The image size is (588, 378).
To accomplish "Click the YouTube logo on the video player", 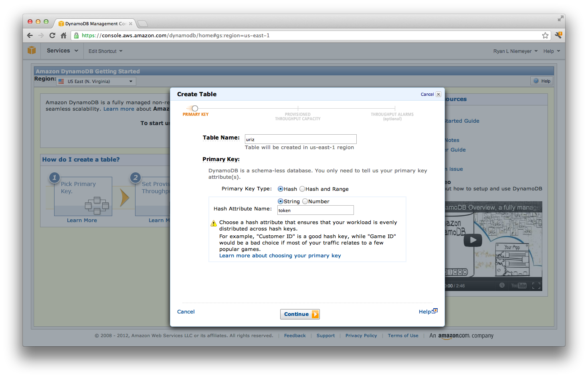I will click(519, 285).
